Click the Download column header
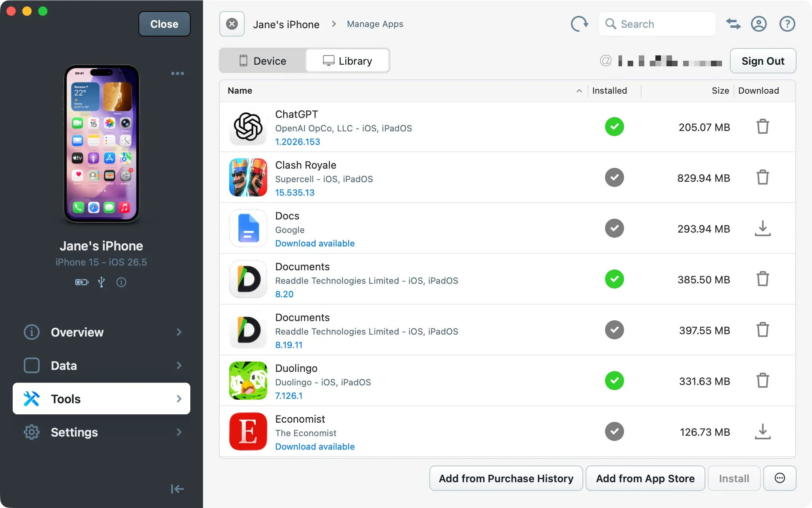 point(758,90)
